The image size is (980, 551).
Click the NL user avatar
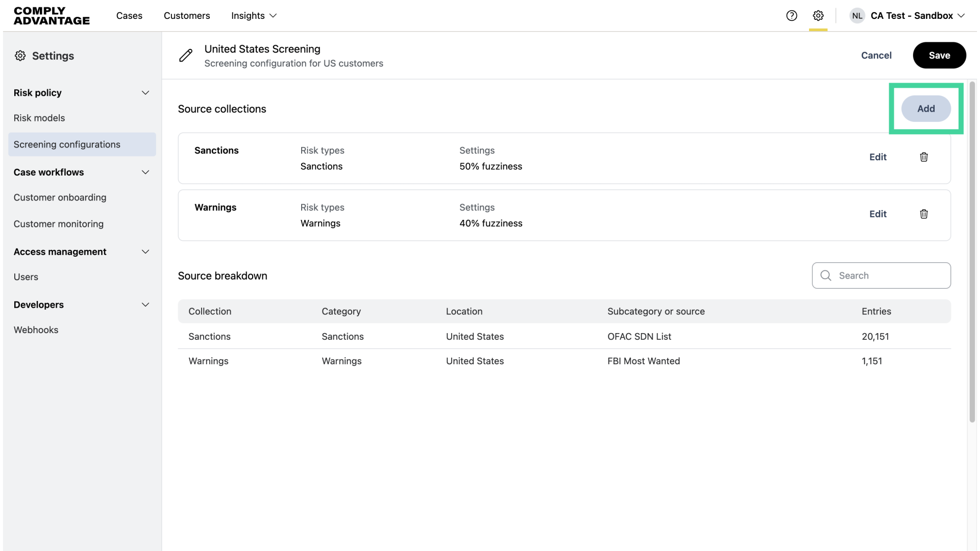point(857,16)
